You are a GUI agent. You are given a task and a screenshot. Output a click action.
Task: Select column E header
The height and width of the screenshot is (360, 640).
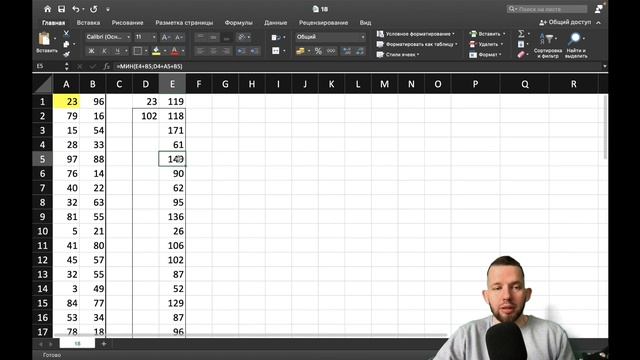coord(172,84)
